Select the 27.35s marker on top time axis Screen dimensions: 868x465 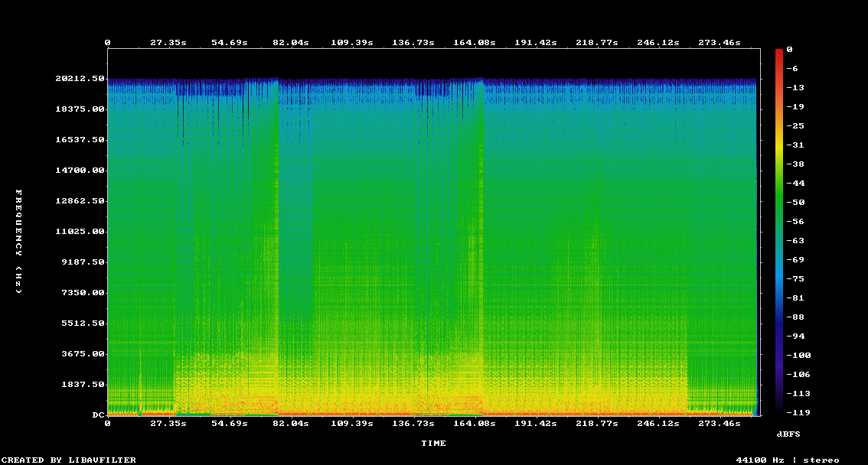click(167, 43)
